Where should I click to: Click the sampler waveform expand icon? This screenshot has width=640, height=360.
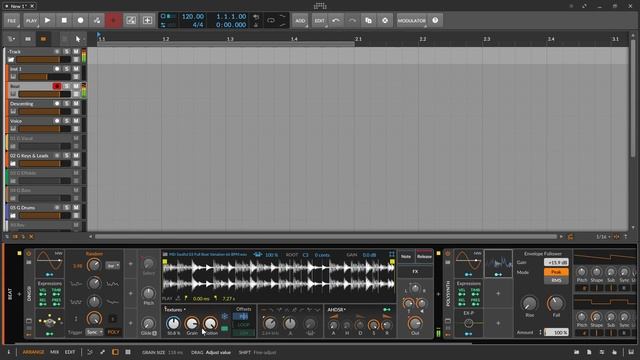392,254
